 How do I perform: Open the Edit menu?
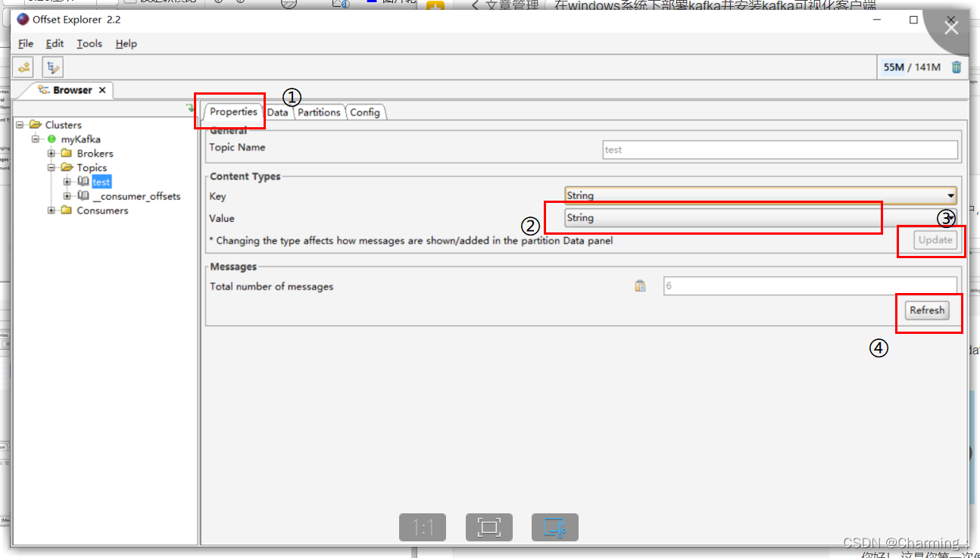click(55, 44)
